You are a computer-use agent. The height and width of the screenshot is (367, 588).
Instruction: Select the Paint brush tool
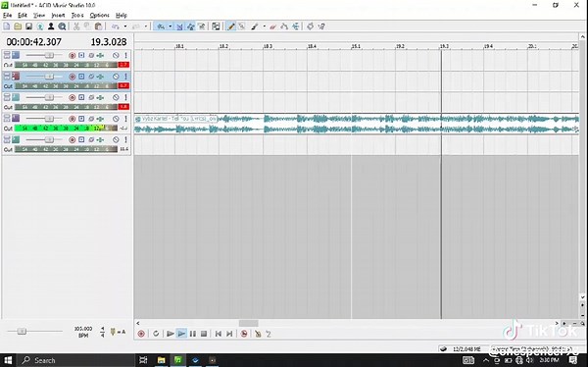point(255,26)
